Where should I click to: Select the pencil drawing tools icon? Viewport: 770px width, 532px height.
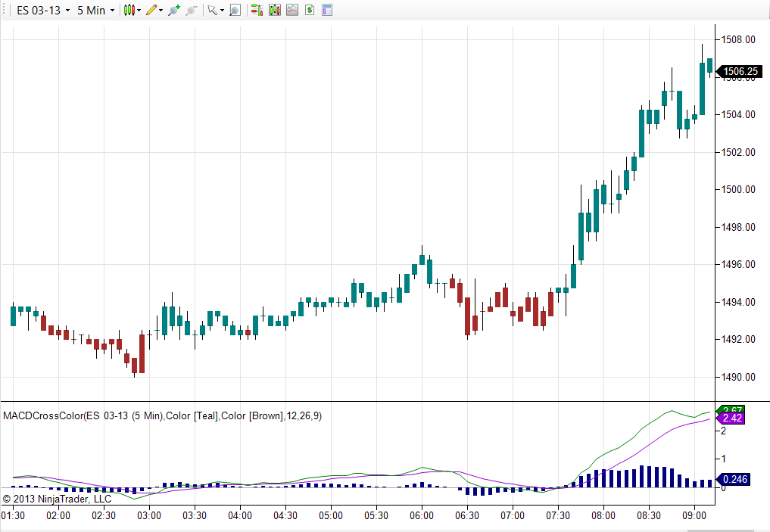coord(151,10)
